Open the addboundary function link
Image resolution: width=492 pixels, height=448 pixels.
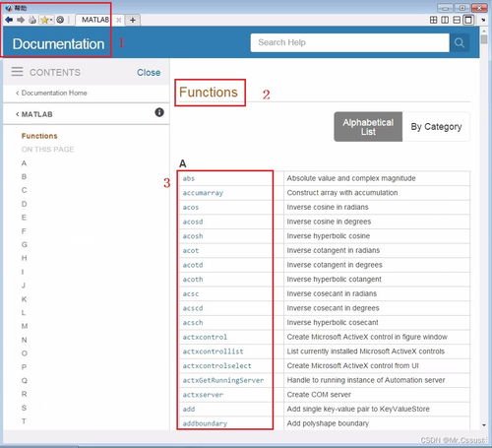[x=205, y=423]
